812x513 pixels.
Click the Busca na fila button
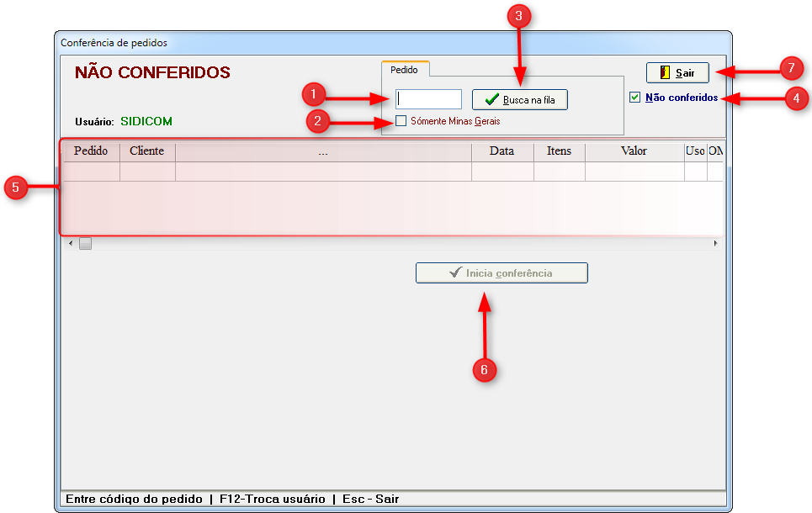click(519, 99)
